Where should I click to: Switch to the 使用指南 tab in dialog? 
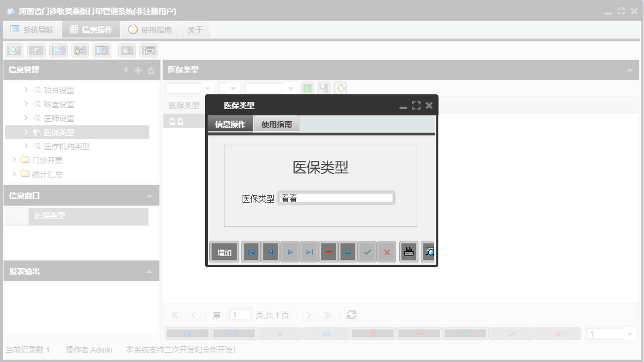tap(276, 124)
